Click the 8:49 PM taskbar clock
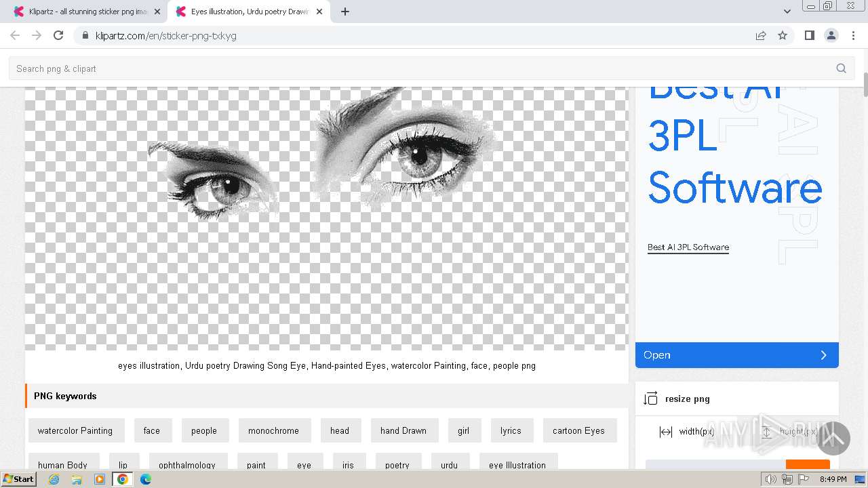The height and width of the screenshot is (488, 868). [x=833, y=479]
